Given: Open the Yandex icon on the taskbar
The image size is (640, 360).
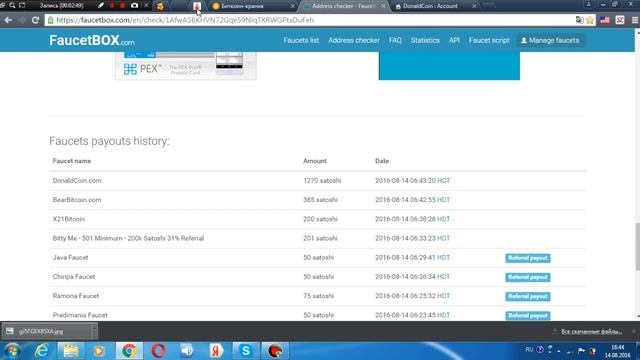Looking at the screenshot, I should pos(216,351).
